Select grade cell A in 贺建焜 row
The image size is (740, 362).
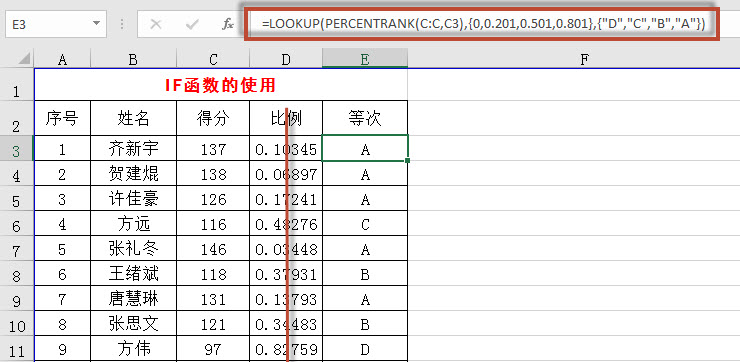coord(365,173)
